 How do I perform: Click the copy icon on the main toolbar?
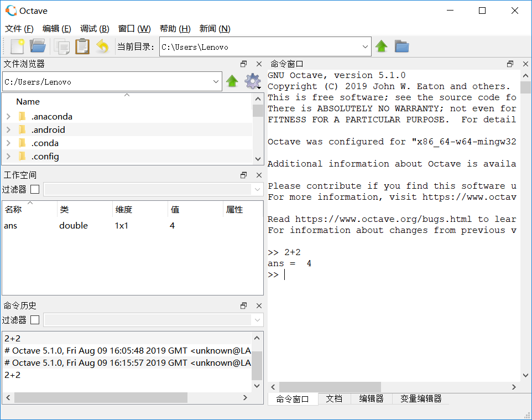(x=61, y=46)
